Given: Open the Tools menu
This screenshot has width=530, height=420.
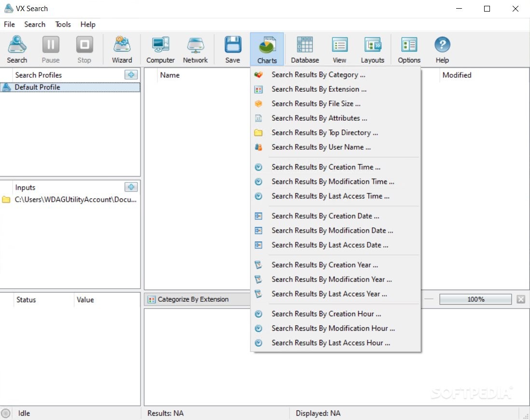Looking at the screenshot, I should pos(63,24).
